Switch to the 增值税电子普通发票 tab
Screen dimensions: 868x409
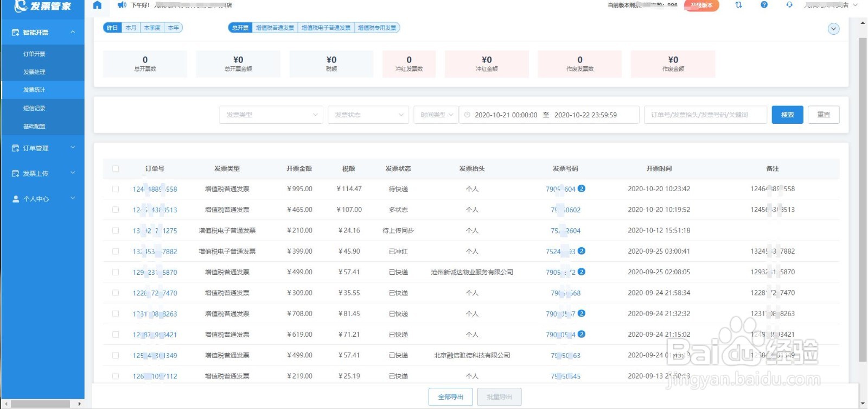coord(326,28)
